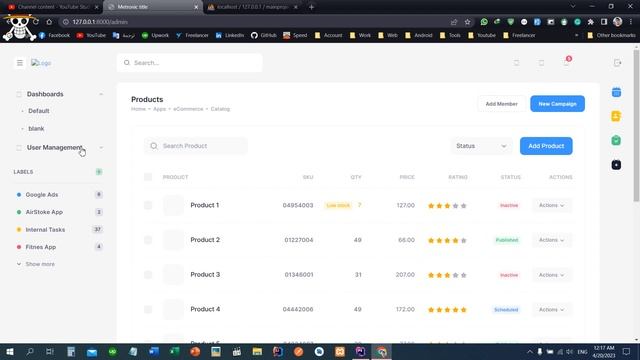Click the green clipboard check icon

pos(616,140)
